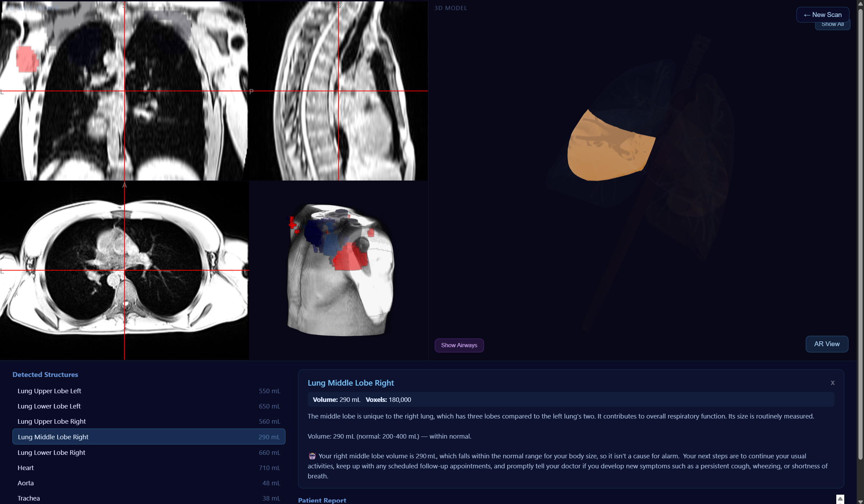Click the Patient Report heading
Screen dimensions: 864x504
pyautogui.click(x=322, y=500)
